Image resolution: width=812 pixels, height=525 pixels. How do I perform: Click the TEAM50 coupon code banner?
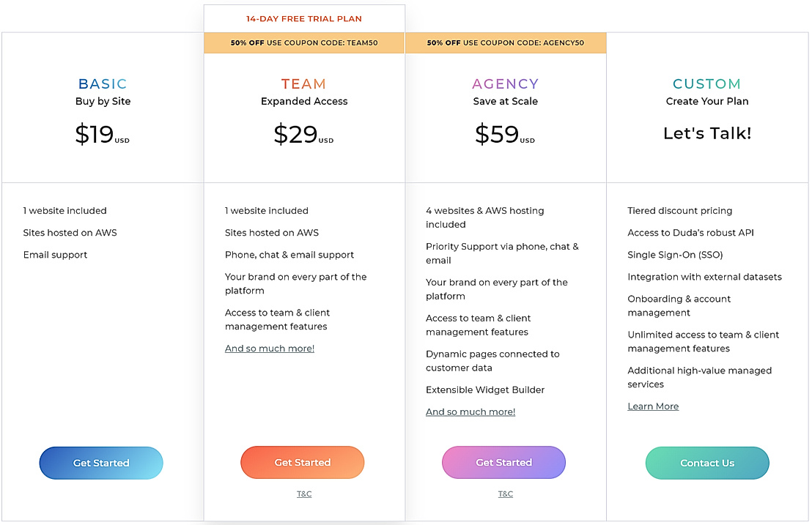(x=304, y=43)
